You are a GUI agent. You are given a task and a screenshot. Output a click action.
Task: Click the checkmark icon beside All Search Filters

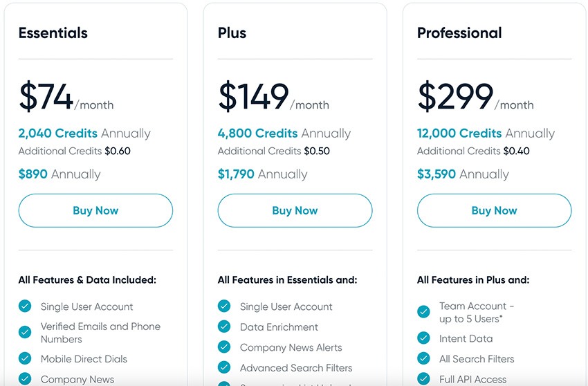[424, 358]
